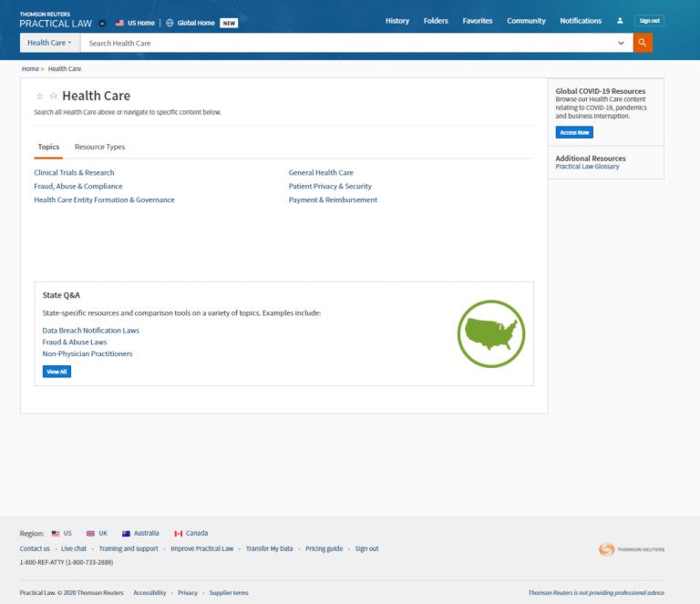Select the Canada flag in footer region
Screen dimensions: 700x604
pyautogui.click(x=179, y=534)
